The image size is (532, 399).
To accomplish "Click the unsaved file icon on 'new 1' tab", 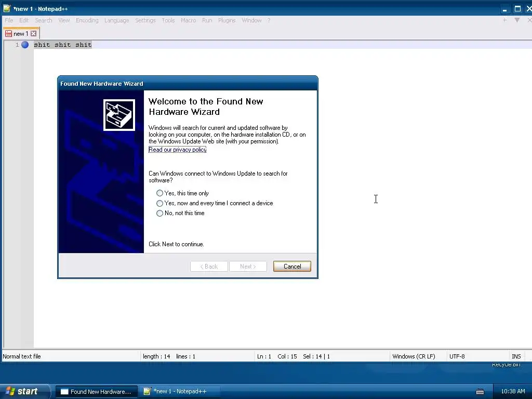I will pyautogui.click(x=8, y=34).
